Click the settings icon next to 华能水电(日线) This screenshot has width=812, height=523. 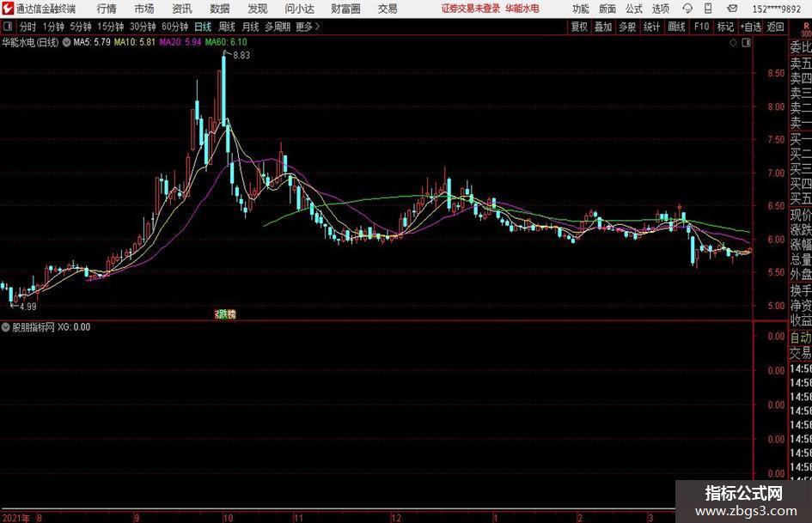[66, 42]
